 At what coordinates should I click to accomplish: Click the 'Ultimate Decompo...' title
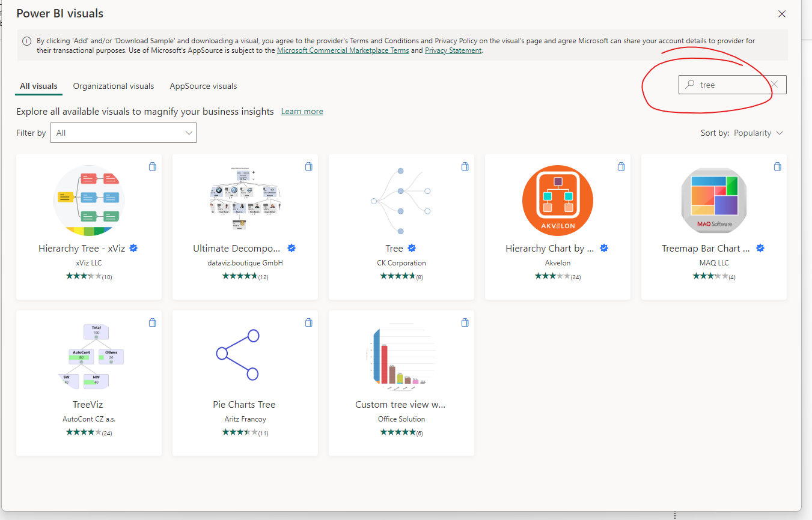coord(237,248)
